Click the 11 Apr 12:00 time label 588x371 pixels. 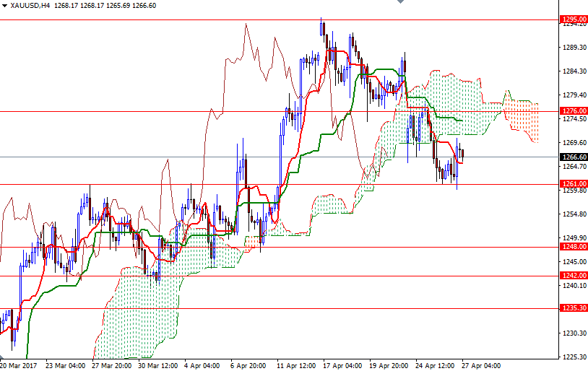point(296,365)
